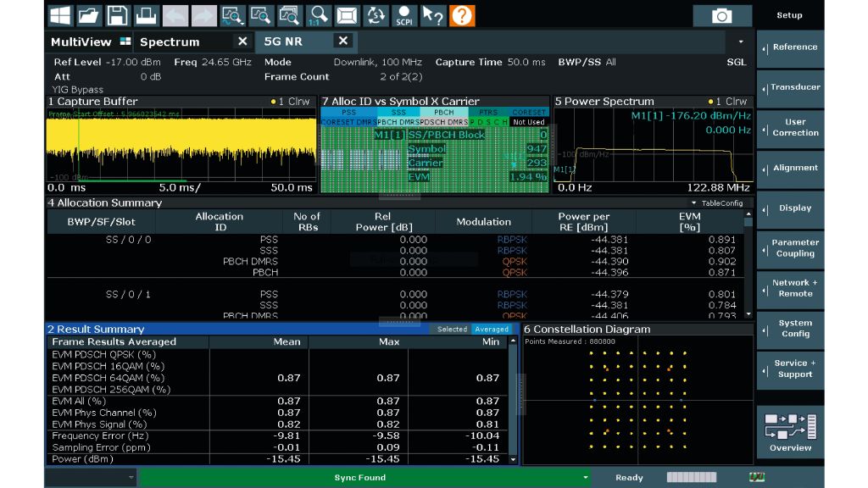Toggle Result Summary to Averaged

(x=492, y=330)
